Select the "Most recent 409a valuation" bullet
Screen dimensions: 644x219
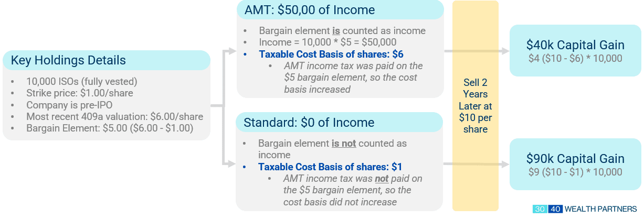[114, 116]
